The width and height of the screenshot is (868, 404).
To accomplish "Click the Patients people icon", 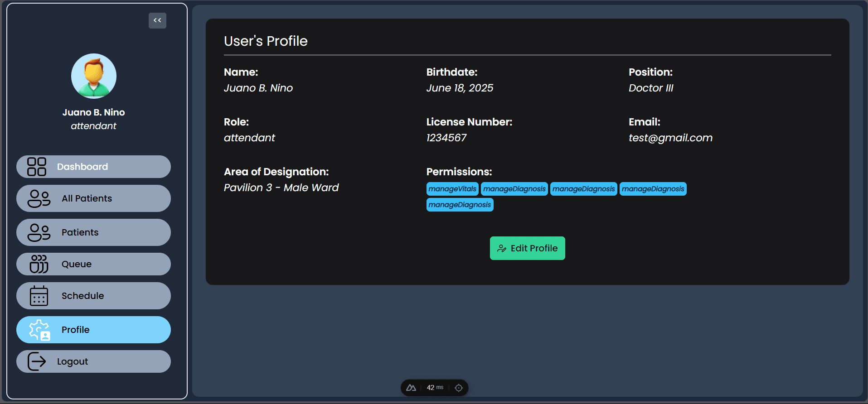I will click(x=39, y=232).
